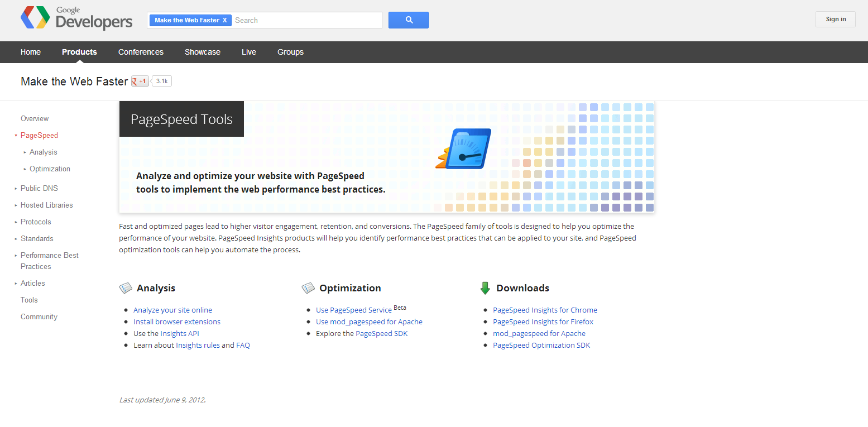
Task: Click the Google Developers logo
Action: pos(76,18)
